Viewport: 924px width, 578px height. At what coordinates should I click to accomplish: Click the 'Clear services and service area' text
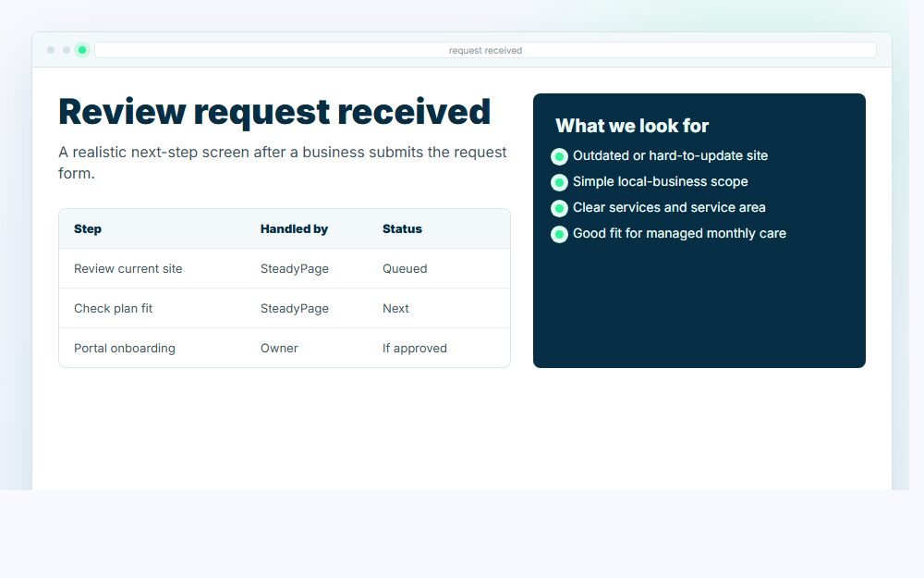669,207
